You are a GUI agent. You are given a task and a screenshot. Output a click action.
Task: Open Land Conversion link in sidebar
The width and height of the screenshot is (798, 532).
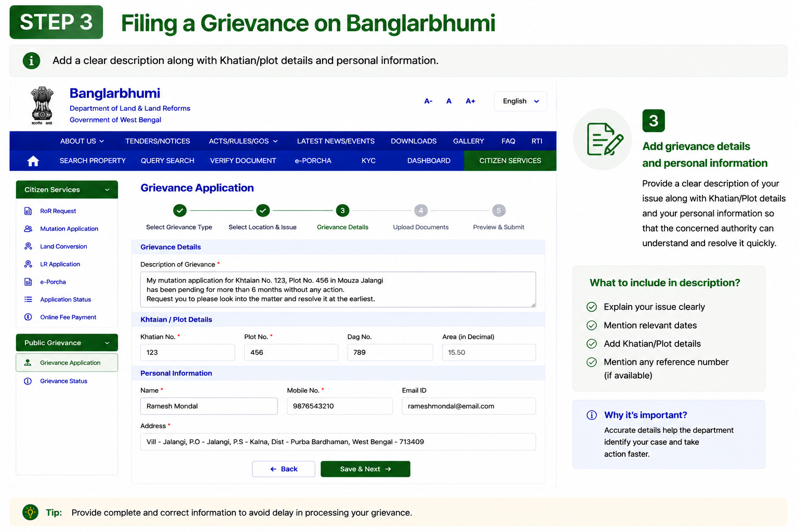(63, 246)
